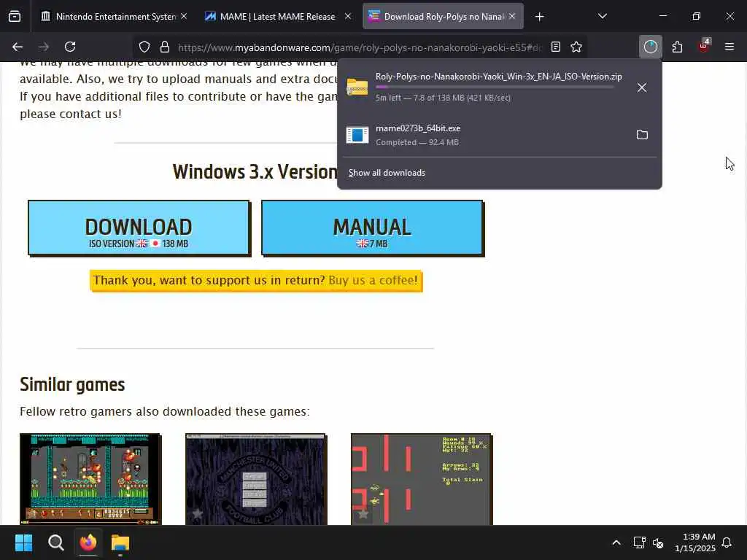747x560 pixels.
Task: Close the Download Roly-Polys tab
Action: tap(512, 17)
